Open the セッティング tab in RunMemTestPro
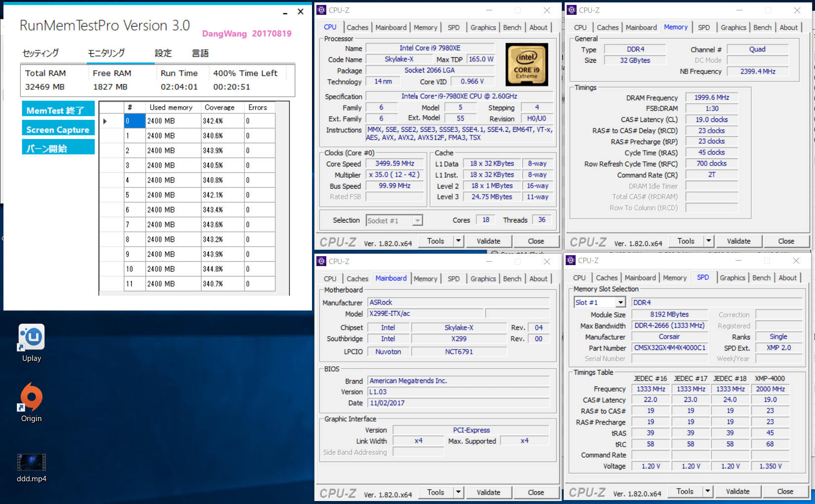 point(40,53)
